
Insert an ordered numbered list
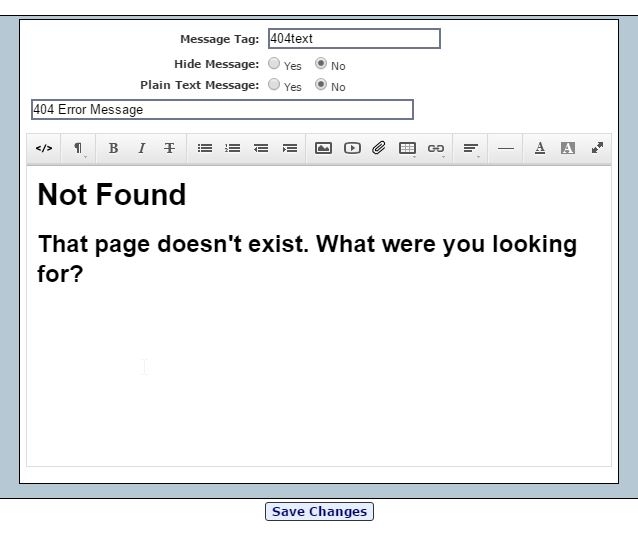233,148
